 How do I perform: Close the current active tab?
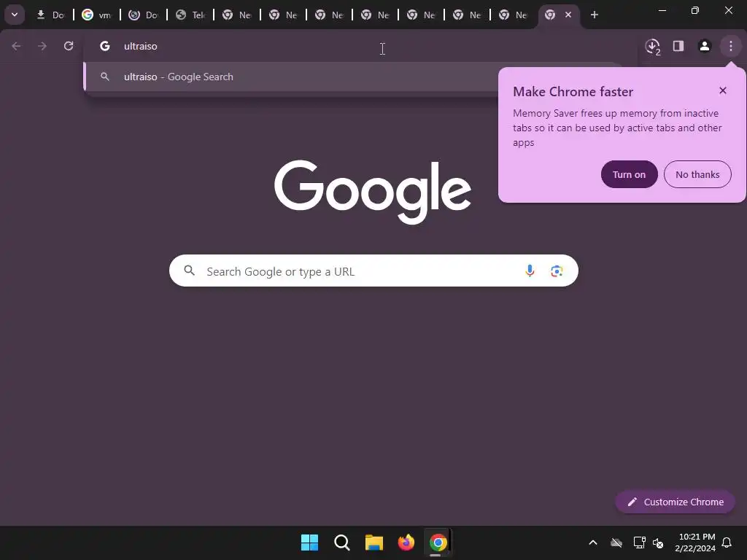click(x=568, y=15)
